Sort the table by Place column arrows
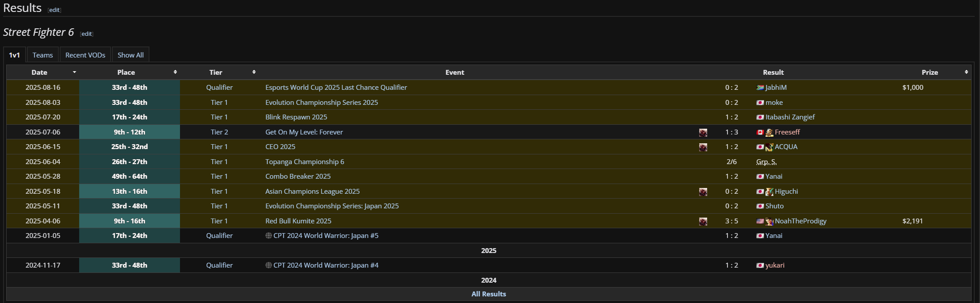 tap(175, 72)
